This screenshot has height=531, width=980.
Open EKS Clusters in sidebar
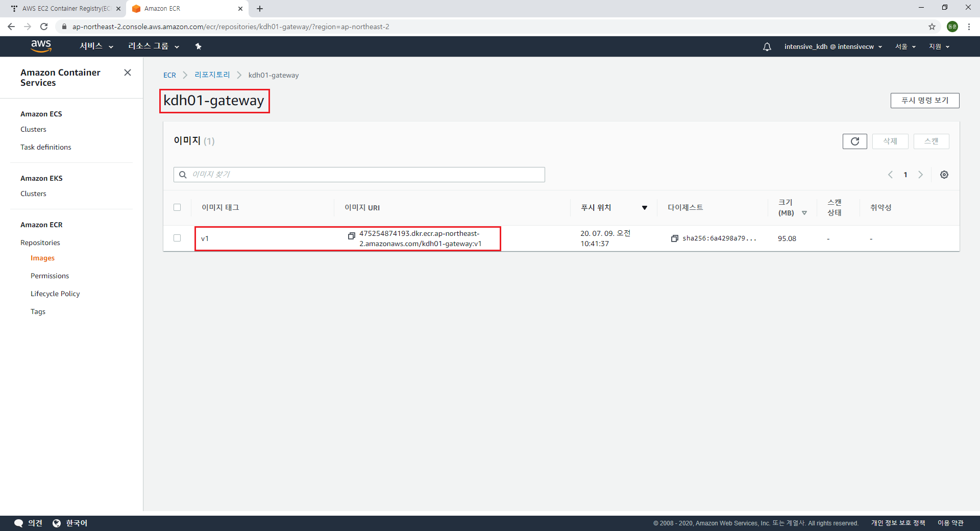[x=33, y=194]
